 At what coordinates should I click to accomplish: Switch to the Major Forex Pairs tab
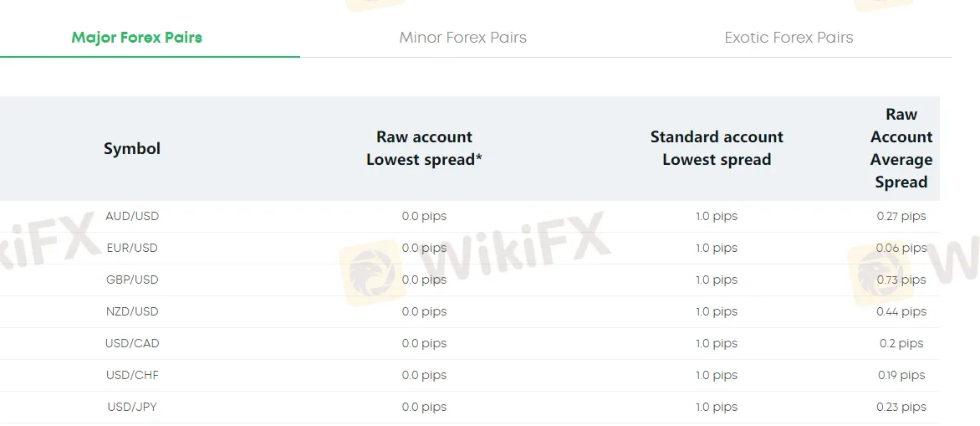click(x=137, y=38)
